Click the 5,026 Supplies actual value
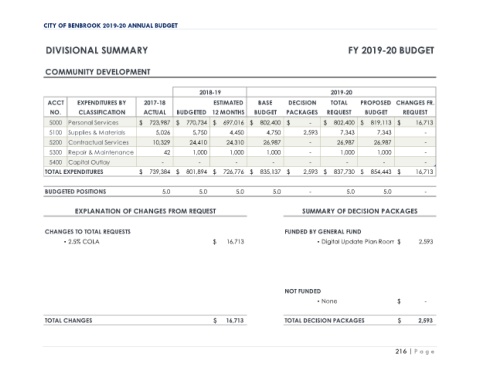480x371 pixels. [x=163, y=133]
